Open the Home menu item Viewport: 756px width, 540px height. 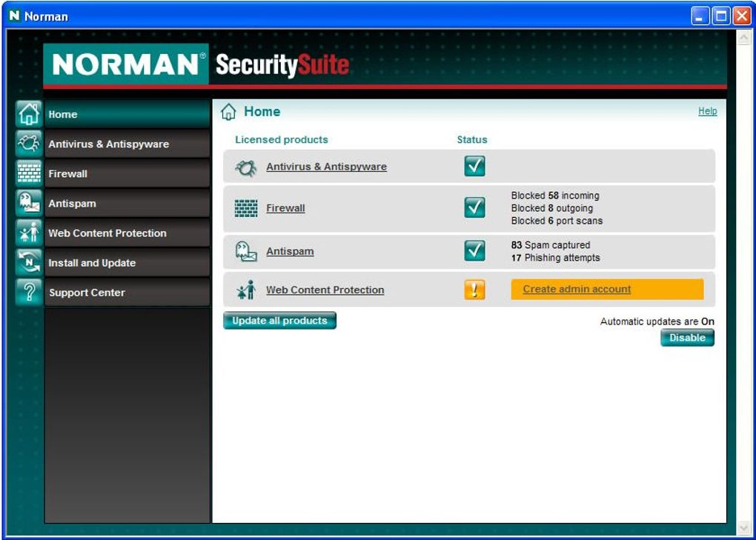(x=127, y=114)
